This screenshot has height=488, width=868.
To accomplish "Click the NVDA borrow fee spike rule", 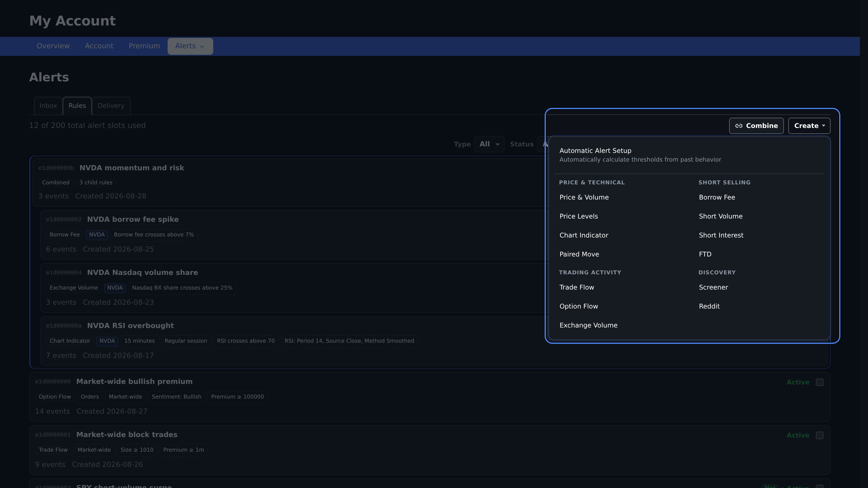I will (x=133, y=219).
